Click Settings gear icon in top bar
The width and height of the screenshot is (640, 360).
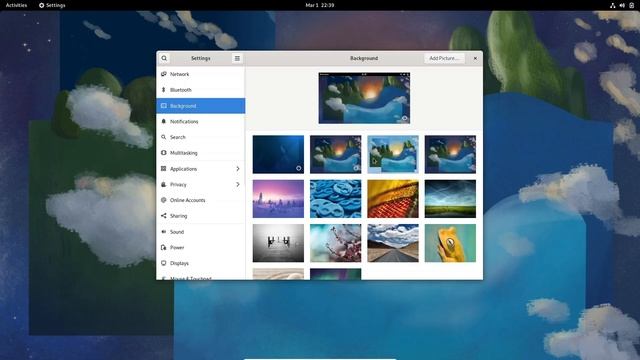click(x=41, y=5)
